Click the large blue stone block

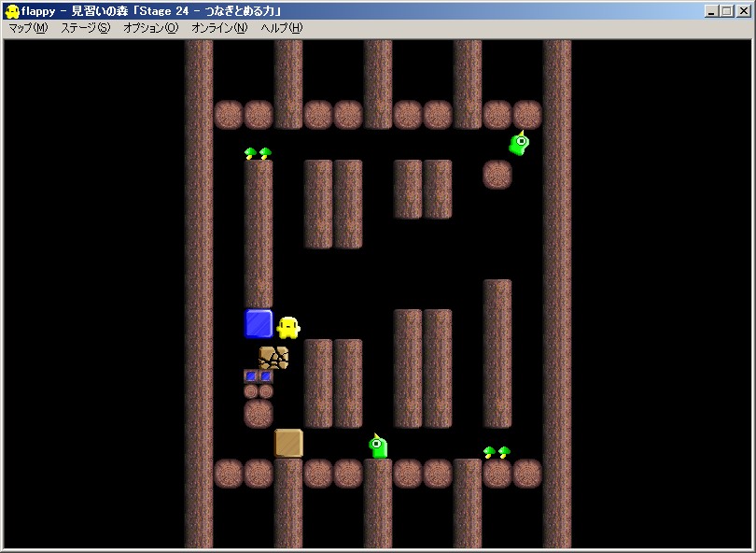point(259,323)
